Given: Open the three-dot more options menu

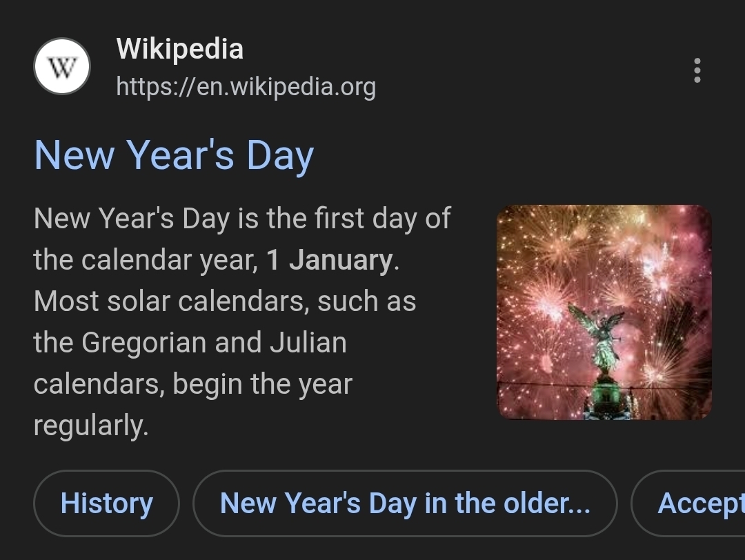Looking at the screenshot, I should coord(697,70).
